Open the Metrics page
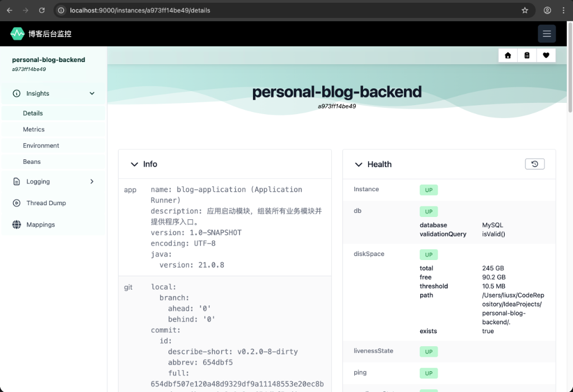 [x=34, y=129]
